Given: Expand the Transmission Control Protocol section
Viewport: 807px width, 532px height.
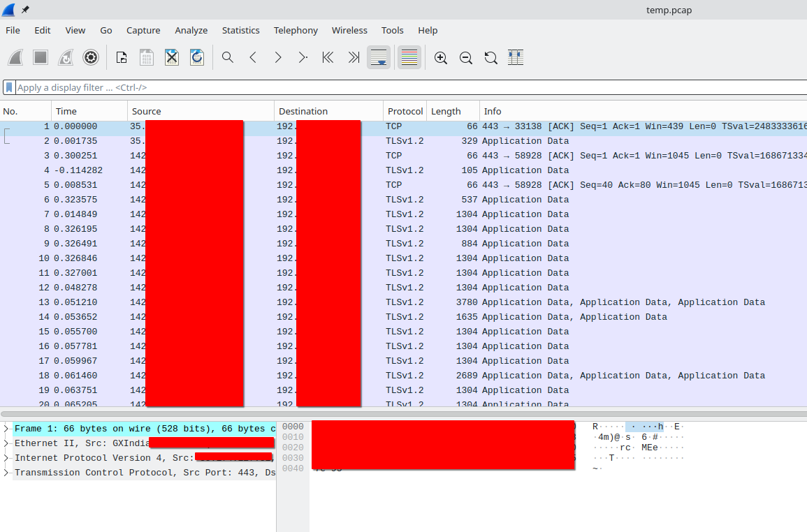Looking at the screenshot, I should (x=6, y=473).
